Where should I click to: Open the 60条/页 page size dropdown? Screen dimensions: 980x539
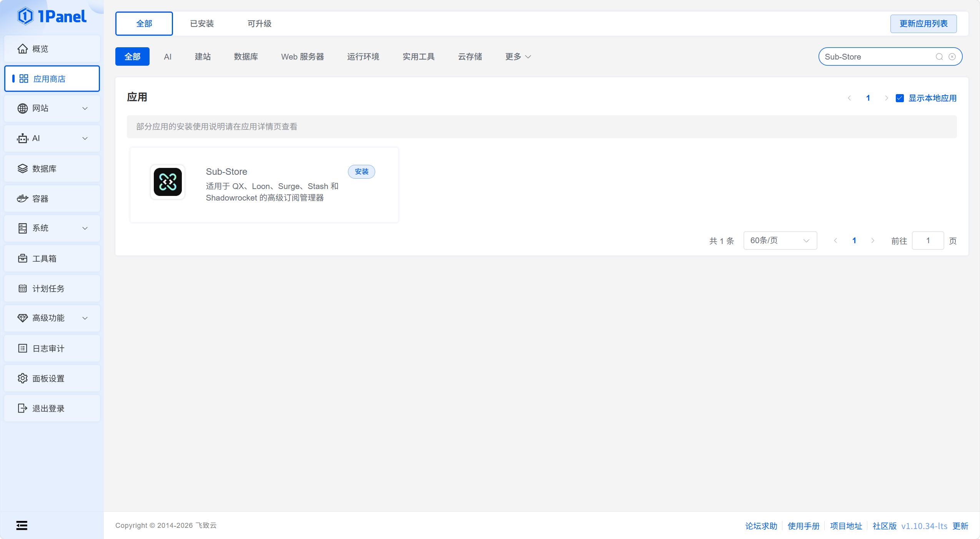click(780, 240)
